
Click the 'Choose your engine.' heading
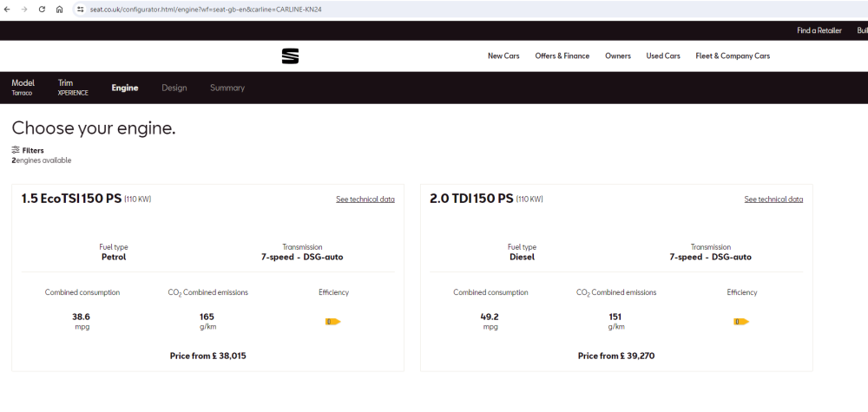(94, 128)
